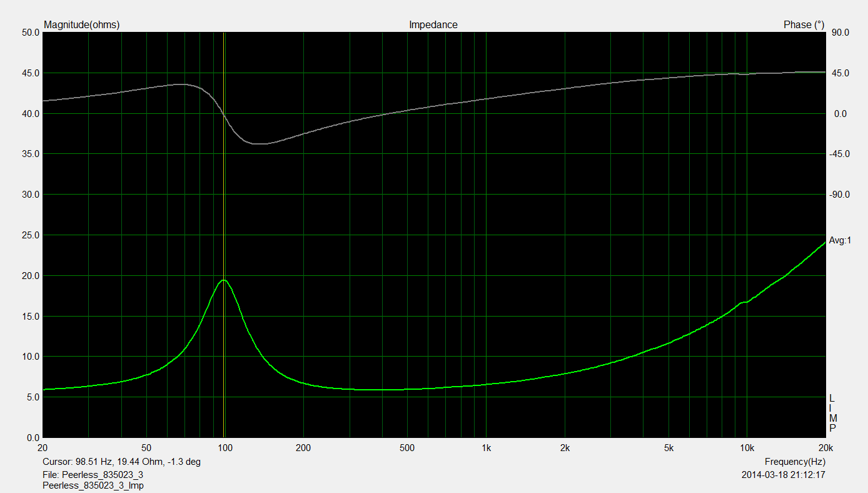This screenshot has height=493, width=868.
Task: Click the cursor readout showing 98.51 Hz
Action: point(121,462)
